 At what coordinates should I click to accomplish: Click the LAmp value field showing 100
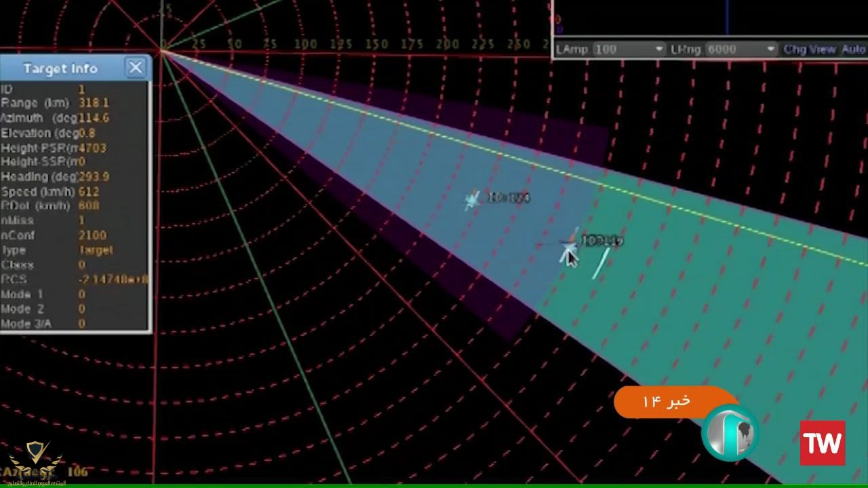coord(624,49)
